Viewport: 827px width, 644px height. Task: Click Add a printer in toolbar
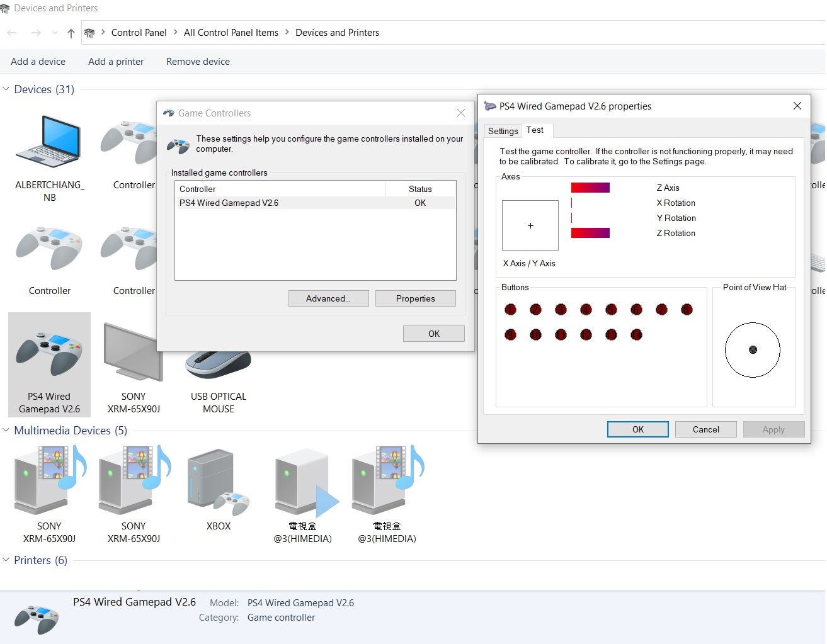tap(116, 62)
